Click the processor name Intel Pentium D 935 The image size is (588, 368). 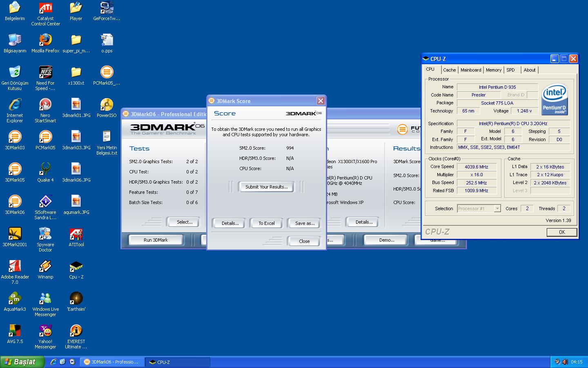[x=497, y=87]
